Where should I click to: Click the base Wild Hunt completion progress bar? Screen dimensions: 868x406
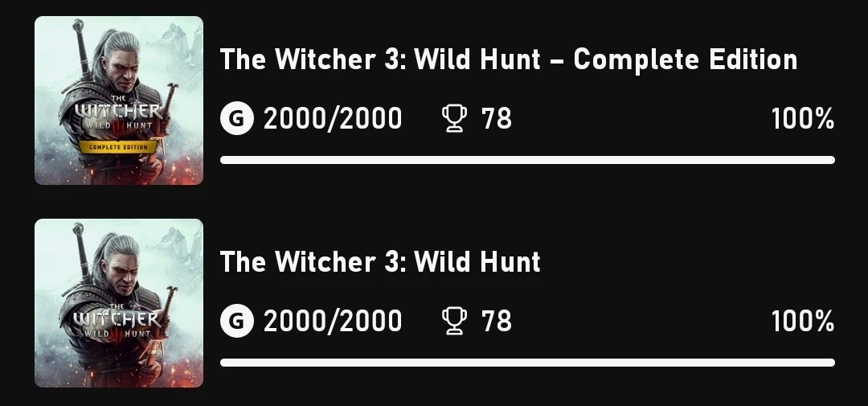[x=527, y=363]
